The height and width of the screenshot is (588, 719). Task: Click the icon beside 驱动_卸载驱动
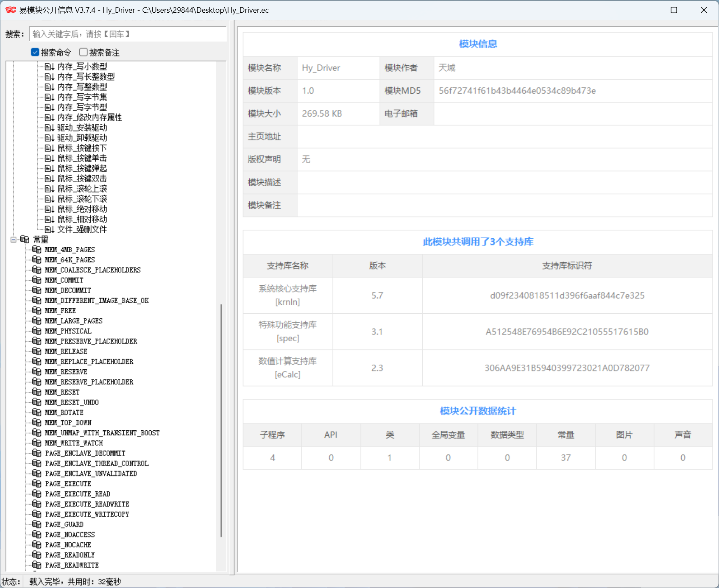coord(49,138)
